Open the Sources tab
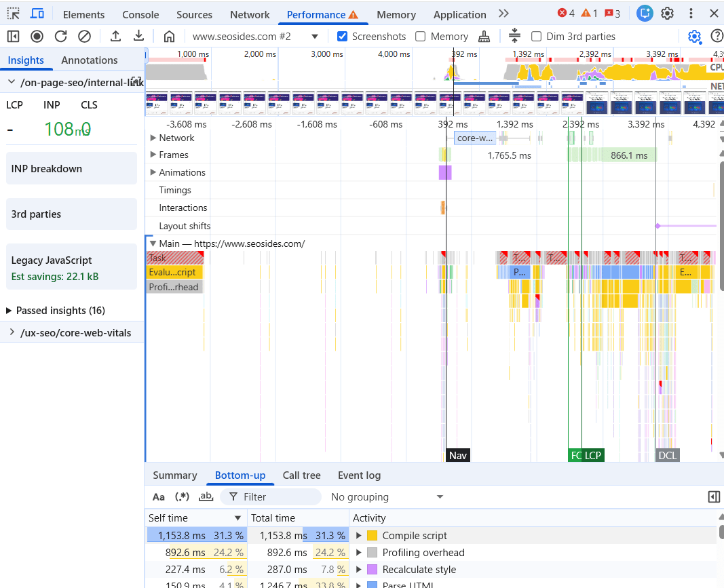 coord(194,15)
